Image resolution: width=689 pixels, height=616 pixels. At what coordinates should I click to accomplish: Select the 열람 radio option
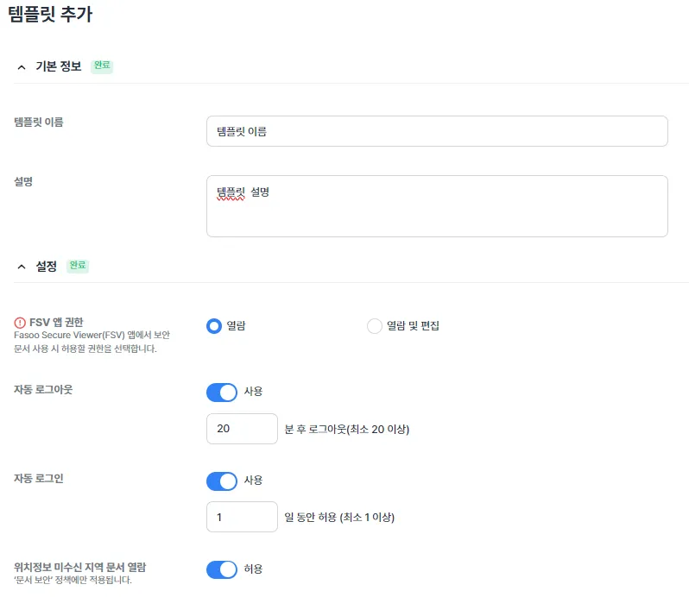pyautogui.click(x=214, y=326)
